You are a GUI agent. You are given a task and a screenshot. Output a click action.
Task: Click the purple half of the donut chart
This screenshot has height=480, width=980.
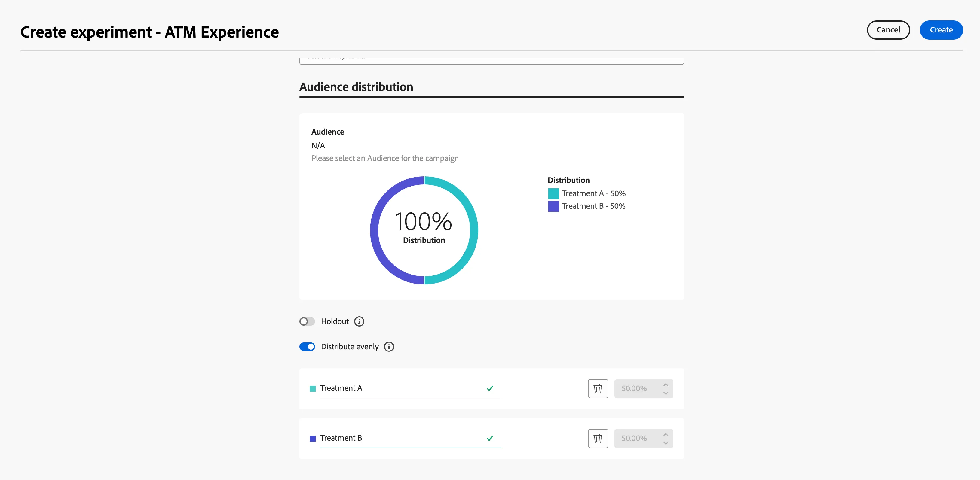click(x=375, y=230)
